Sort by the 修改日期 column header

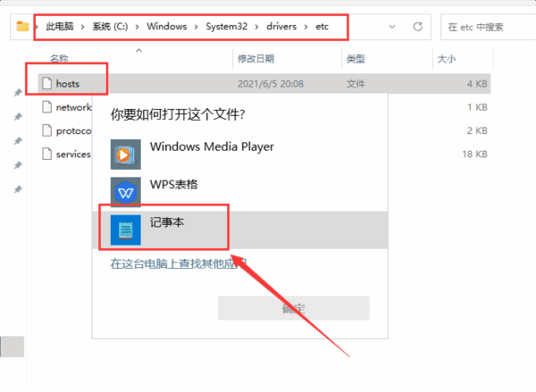pyautogui.click(x=255, y=59)
